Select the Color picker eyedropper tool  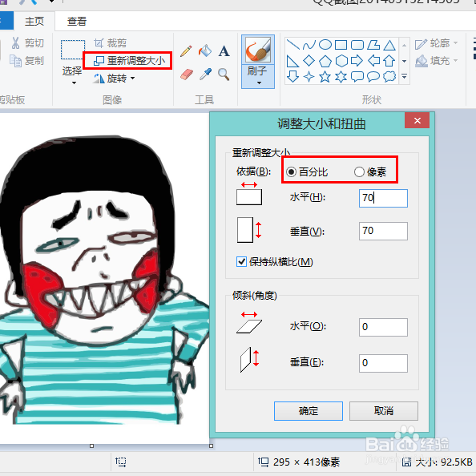tap(205, 74)
